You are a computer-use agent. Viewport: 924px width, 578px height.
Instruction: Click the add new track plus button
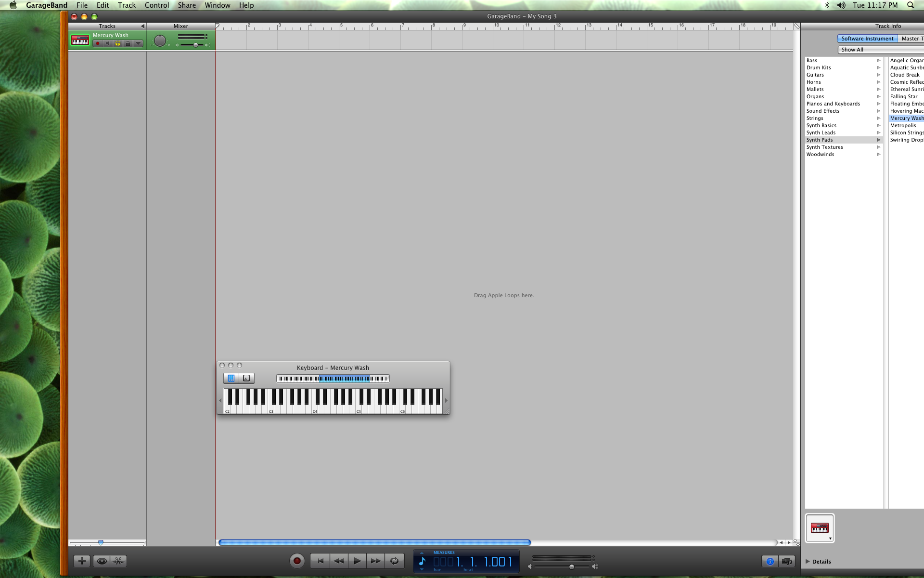pyautogui.click(x=82, y=561)
